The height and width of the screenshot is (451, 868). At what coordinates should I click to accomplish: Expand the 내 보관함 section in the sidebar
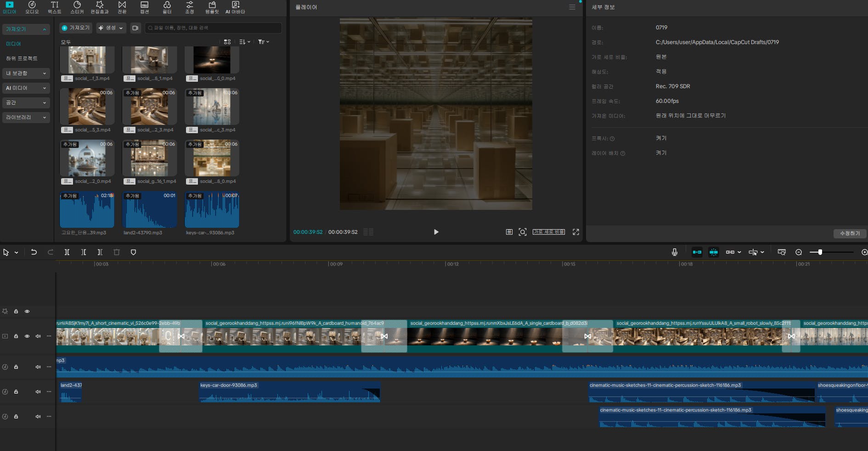[x=26, y=73]
